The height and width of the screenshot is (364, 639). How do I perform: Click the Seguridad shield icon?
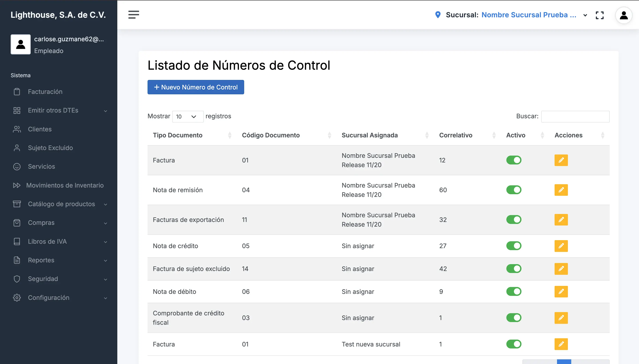point(17,279)
